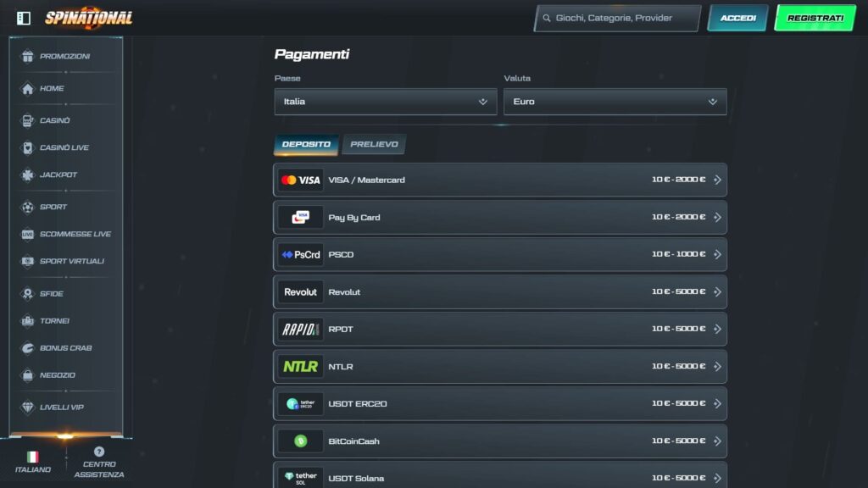Click the Sfide medal icon
868x488 pixels.
[x=27, y=294]
